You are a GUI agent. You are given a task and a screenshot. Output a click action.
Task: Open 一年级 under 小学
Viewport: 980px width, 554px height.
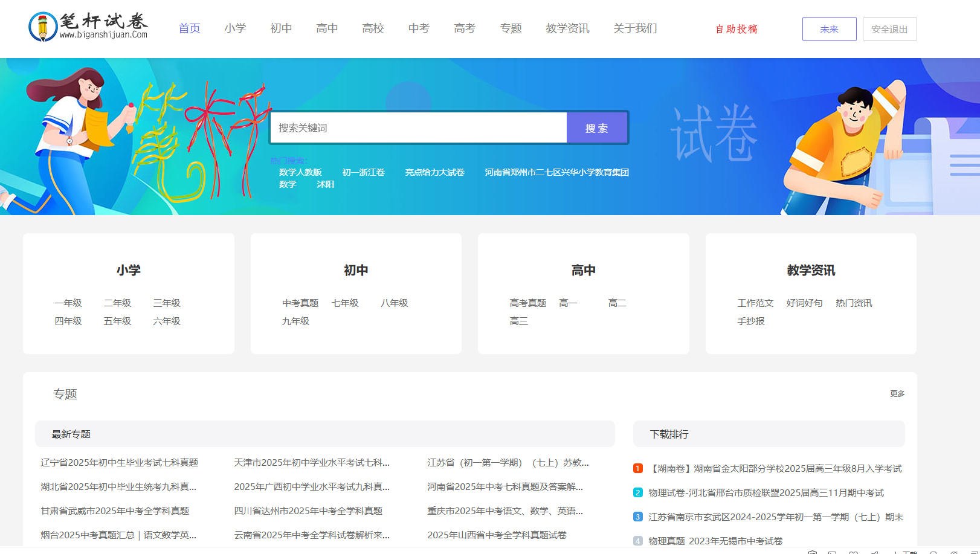coord(68,303)
